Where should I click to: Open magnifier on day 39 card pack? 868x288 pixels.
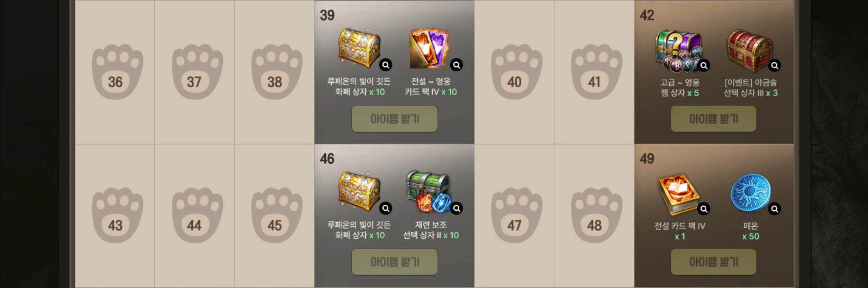(456, 65)
